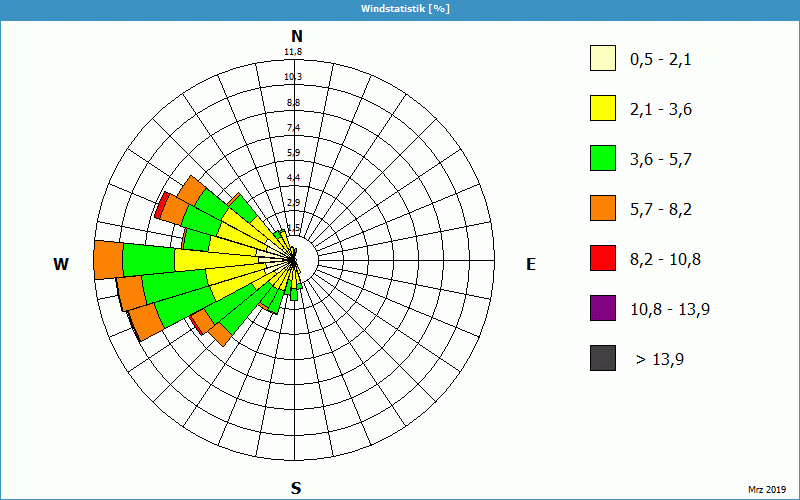Screen dimensions: 800x500
Task: Select the red segment on the northwest bar
Action: click(160, 206)
